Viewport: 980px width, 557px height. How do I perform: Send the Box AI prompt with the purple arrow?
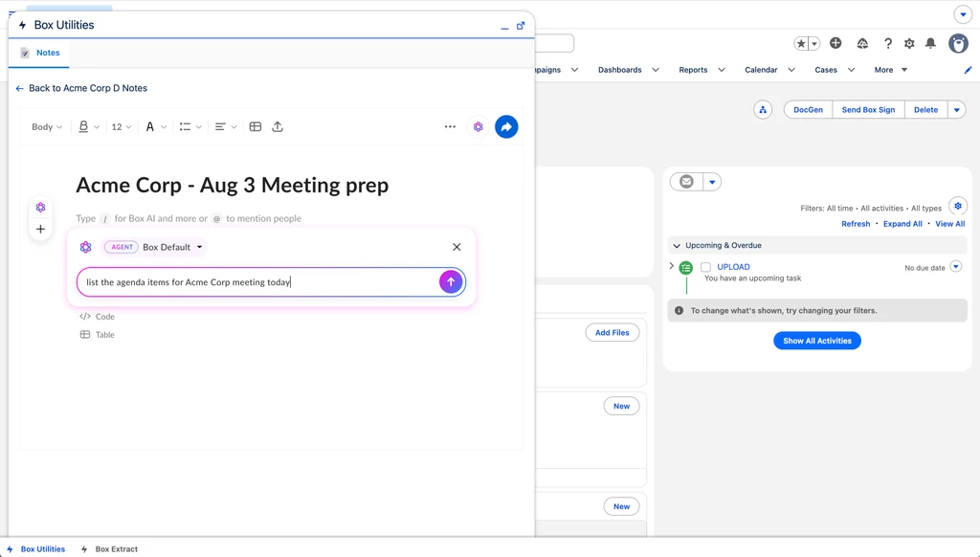[451, 282]
